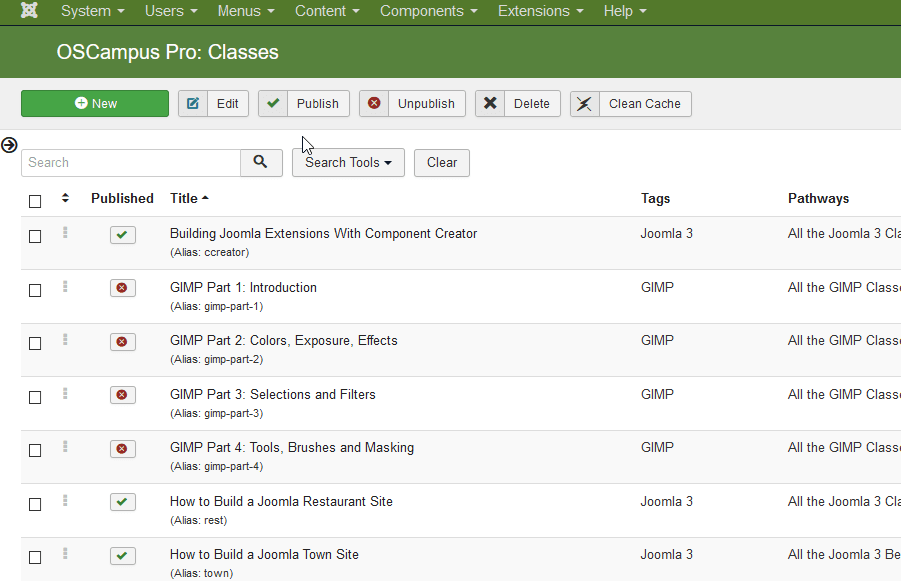901x581 pixels.
Task: Sort by Title column header
Action: click(189, 198)
